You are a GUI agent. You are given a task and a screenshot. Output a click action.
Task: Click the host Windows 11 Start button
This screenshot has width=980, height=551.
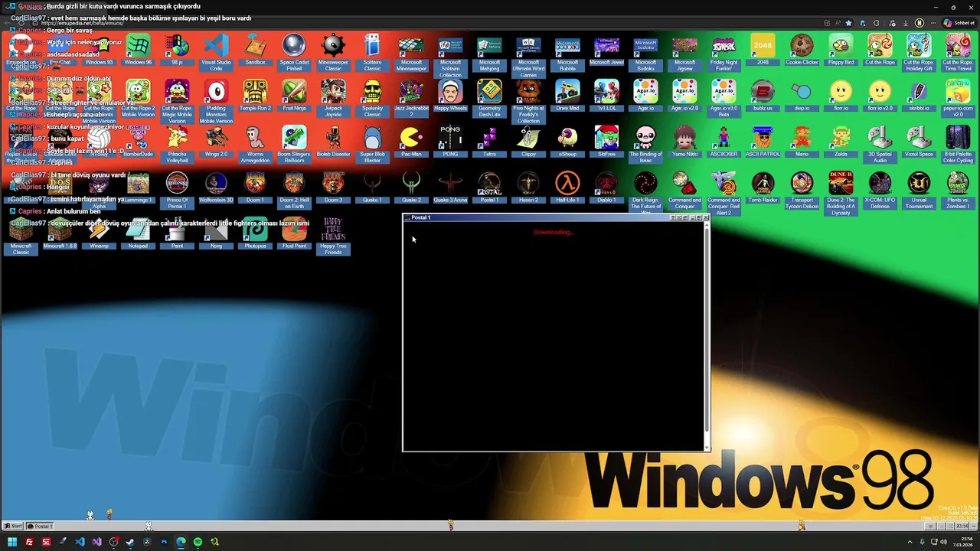12,542
